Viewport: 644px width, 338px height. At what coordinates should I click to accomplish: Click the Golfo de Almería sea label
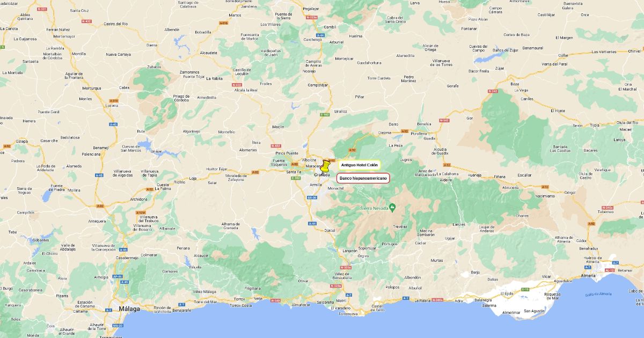(x=598, y=295)
